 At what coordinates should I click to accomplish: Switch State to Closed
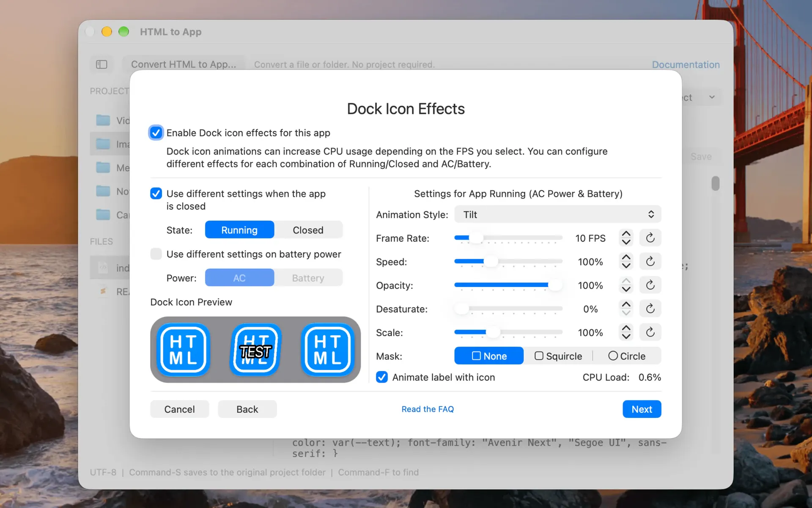(308, 230)
